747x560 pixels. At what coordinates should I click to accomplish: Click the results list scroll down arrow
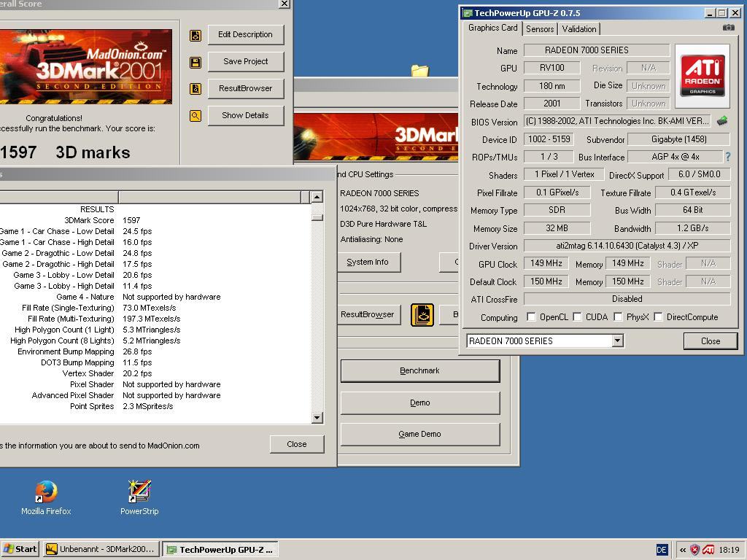click(x=317, y=418)
